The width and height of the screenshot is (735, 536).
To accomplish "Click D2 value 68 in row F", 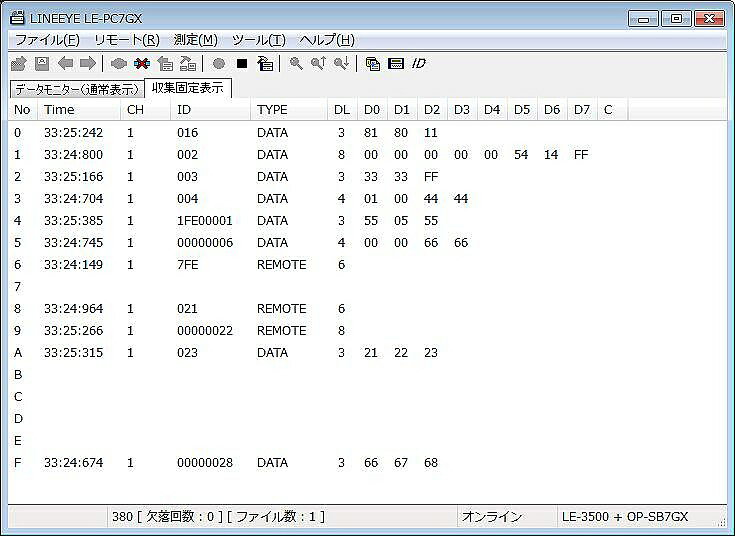I will [x=431, y=463].
